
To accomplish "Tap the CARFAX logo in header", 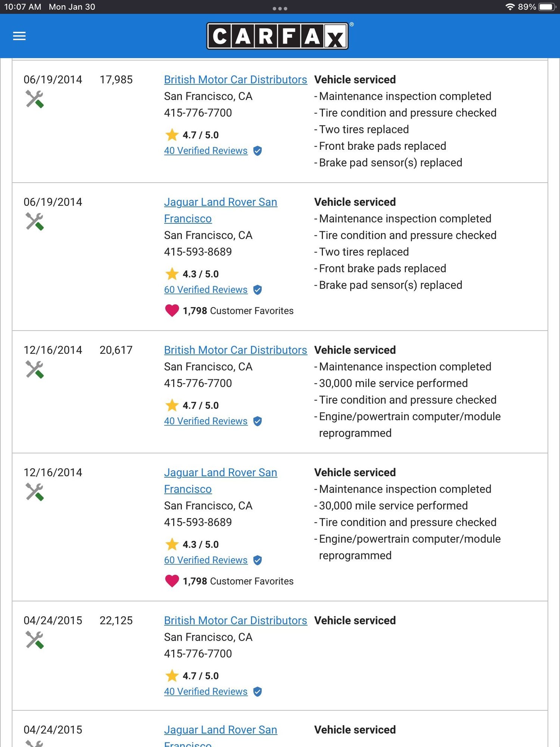I will coord(278,36).
